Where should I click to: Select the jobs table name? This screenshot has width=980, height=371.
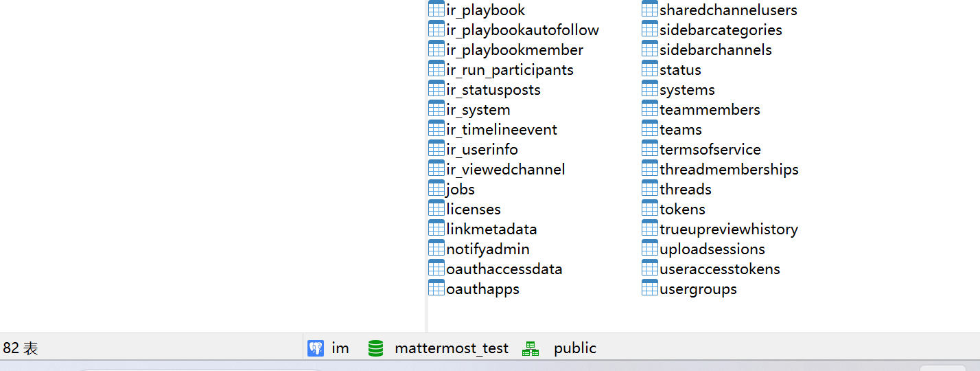(x=460, y=190)
